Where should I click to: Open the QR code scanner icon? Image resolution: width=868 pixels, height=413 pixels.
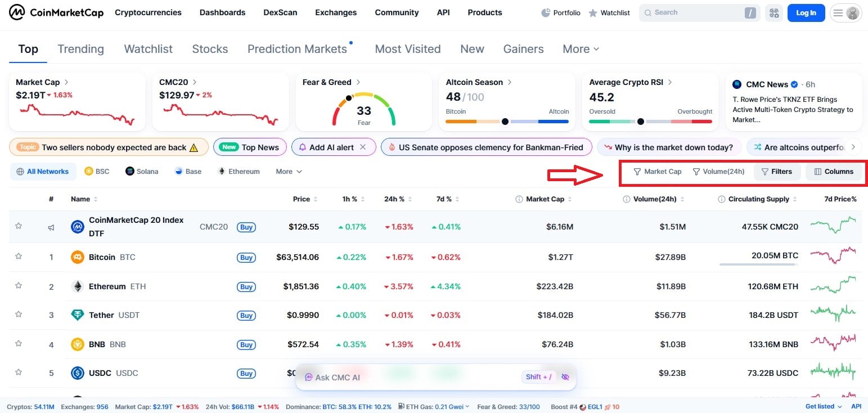coord(774,13)
